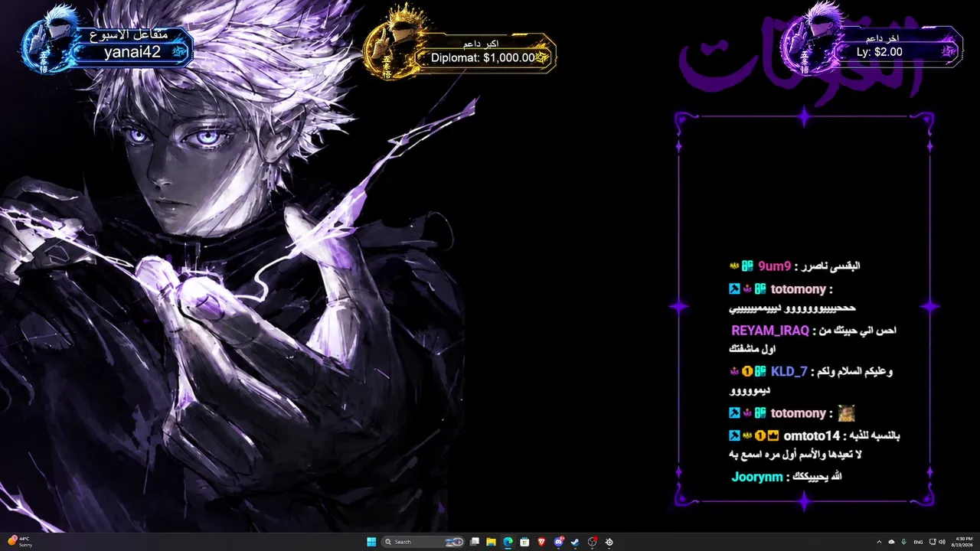This screenshot has height=551, width=980.
Task: Click chat username KLD_7
Action: tap(789, 372)
